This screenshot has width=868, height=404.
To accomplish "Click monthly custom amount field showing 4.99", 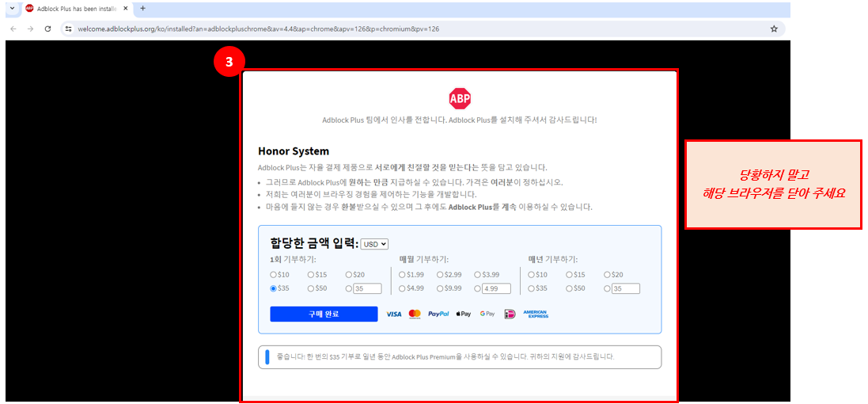I will 496,288.
